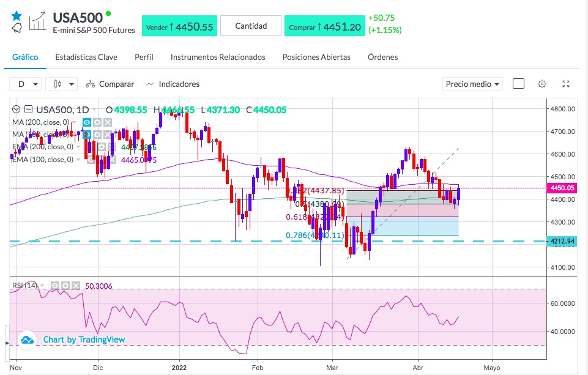Screen dimensions: 588x375
Task: Toggle the blue favorite star for USA500
Action: (x=17, y=16)
